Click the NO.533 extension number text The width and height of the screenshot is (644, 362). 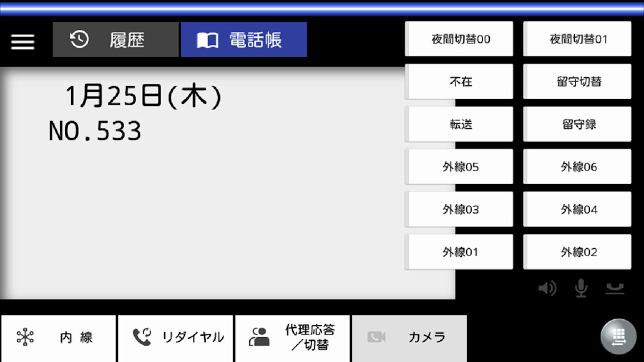pos(95,131)
